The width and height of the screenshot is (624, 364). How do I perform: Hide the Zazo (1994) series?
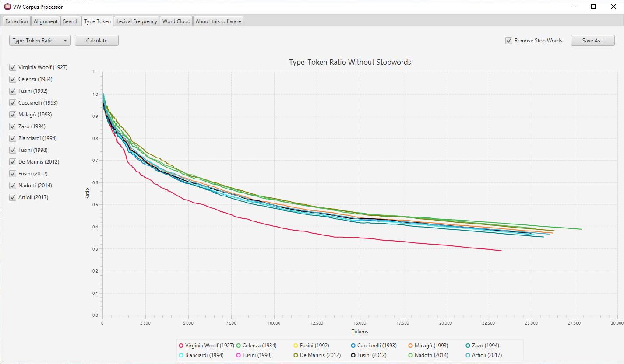pyautogui.click(x=13, y=126)
